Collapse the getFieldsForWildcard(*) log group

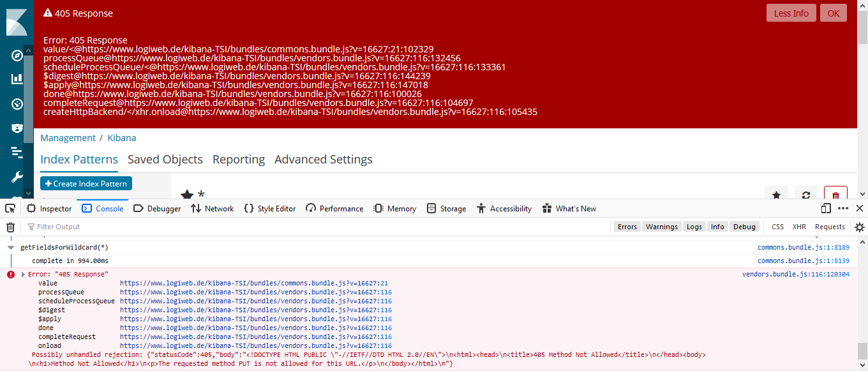click(11, 247)
